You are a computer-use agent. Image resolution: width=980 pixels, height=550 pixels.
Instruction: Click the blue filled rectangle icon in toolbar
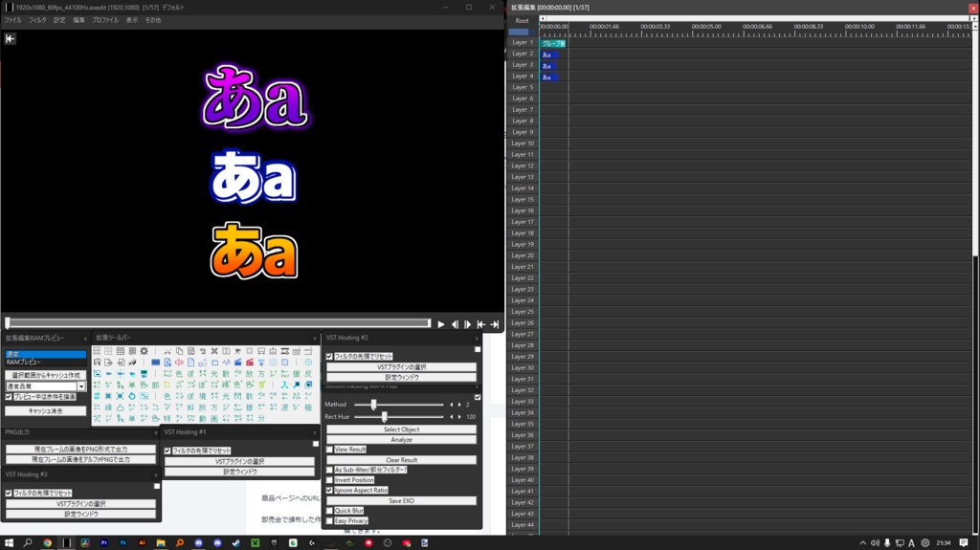pos(156,363)
